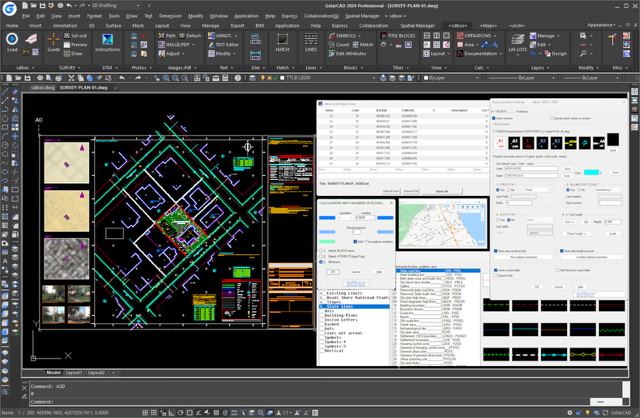Click Save As in Point Table Viewer
This screenshot has height=418, width=640.
[442, 191]
